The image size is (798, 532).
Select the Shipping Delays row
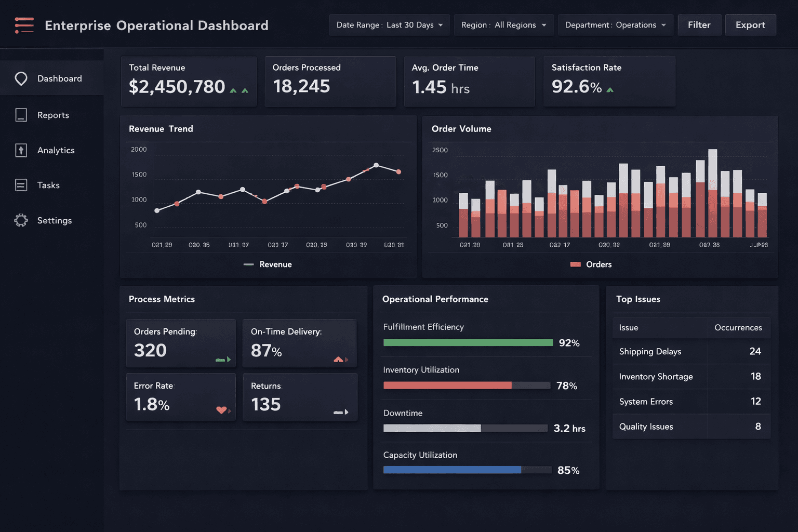[x=691, y=352]
